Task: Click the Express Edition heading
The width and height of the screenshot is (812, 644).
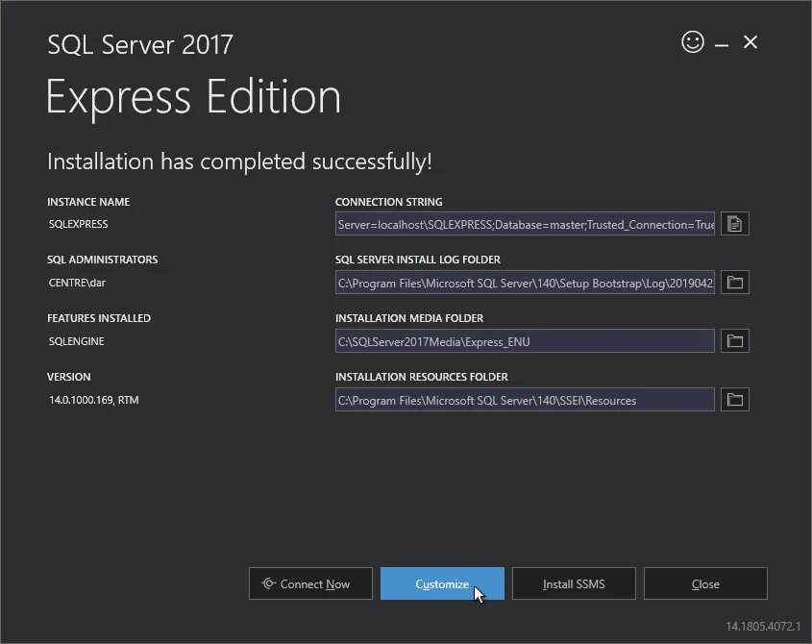Action: pyautogui.click(x=193, y=97)
